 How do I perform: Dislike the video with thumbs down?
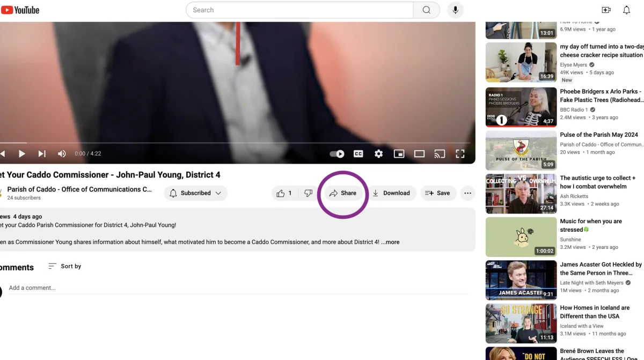click(x=308, y=193)
